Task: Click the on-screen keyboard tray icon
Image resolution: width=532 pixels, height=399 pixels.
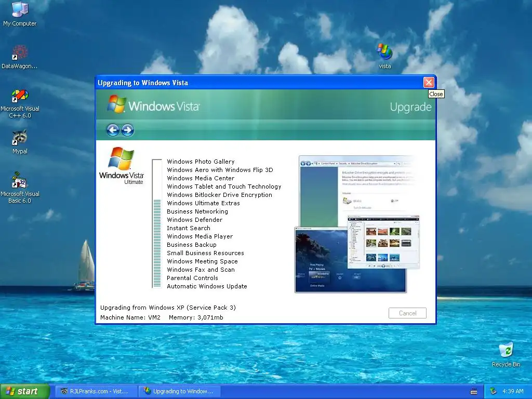Action: point(474,392)
